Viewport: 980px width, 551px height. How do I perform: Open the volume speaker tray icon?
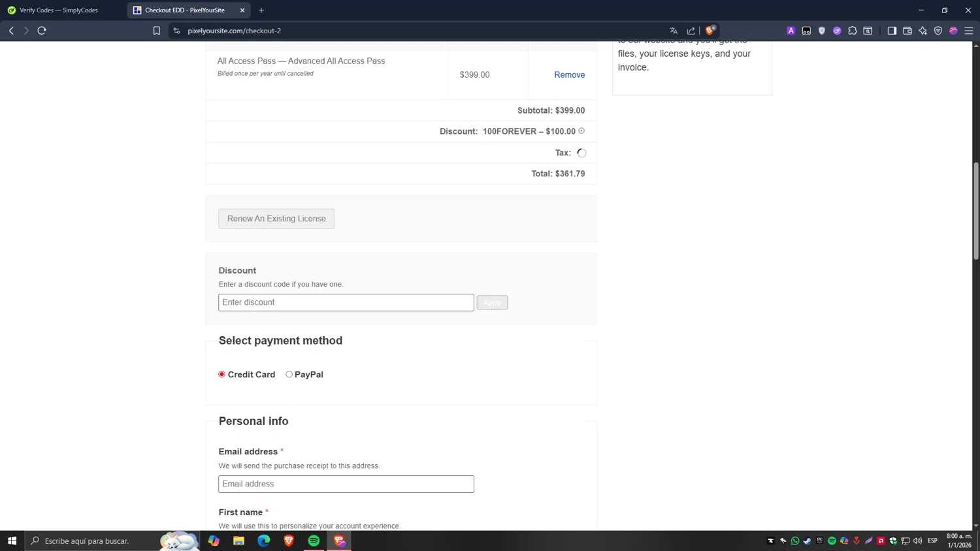918,541
